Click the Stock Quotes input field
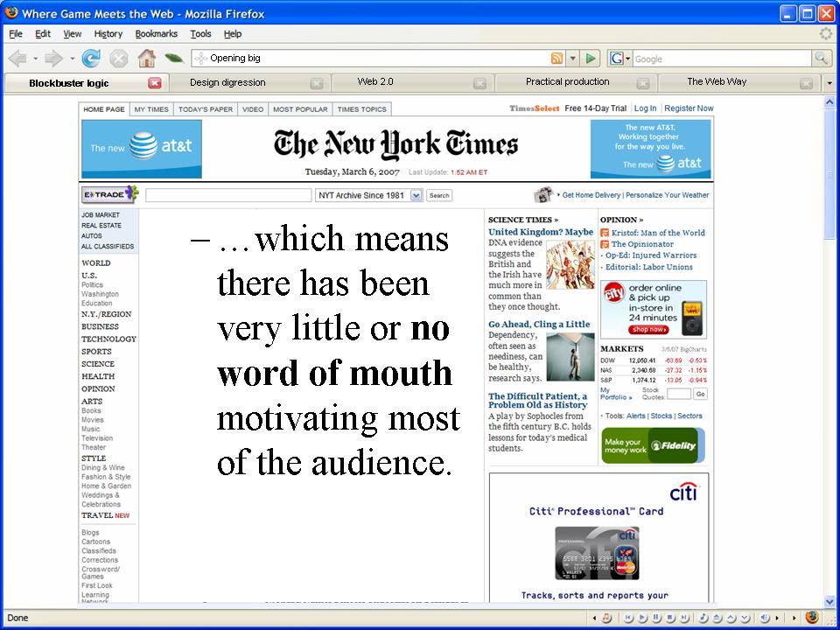 click(679, 395)
